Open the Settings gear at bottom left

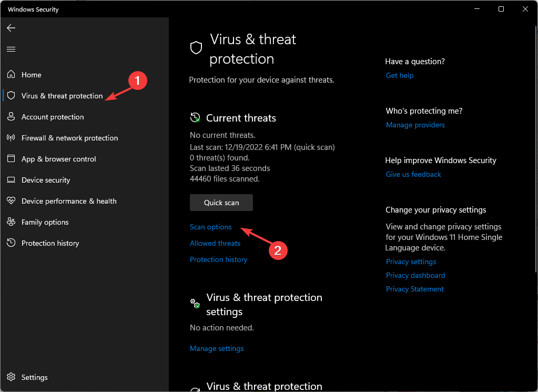(x=11, y=377)
